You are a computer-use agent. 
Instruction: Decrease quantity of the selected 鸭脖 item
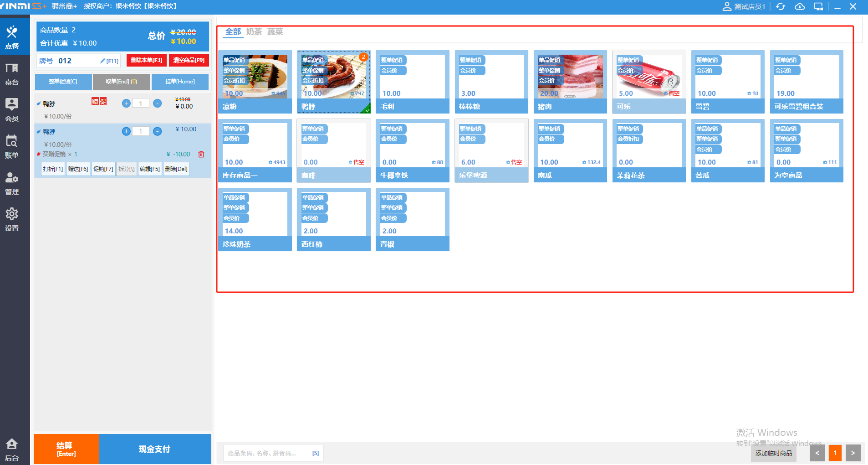158,131
